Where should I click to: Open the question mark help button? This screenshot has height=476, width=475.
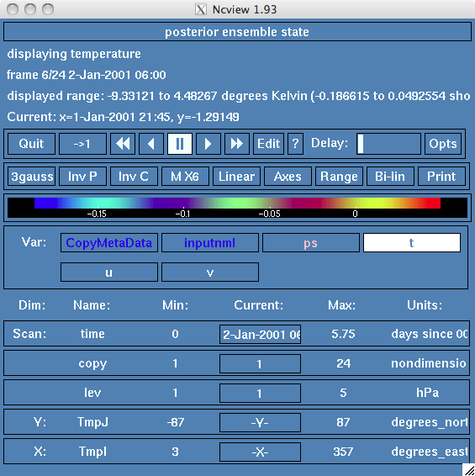(x=295, y=144)
